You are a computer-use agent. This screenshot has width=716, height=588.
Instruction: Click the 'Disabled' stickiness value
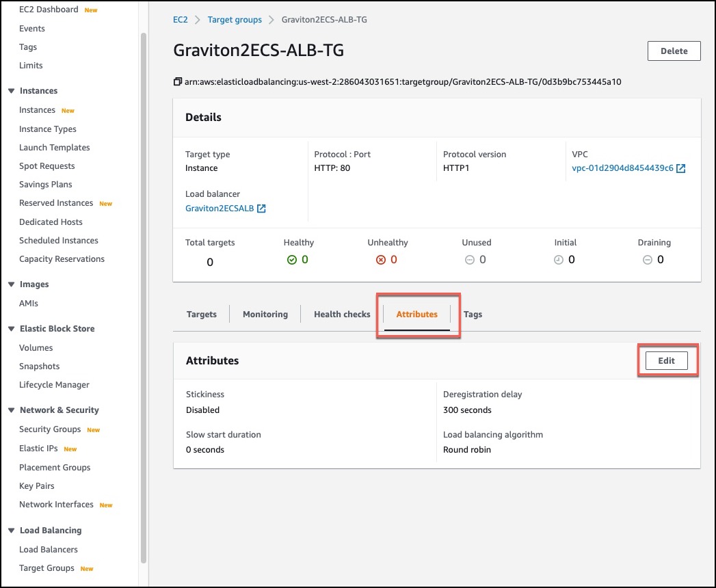(x=202, y=410)
